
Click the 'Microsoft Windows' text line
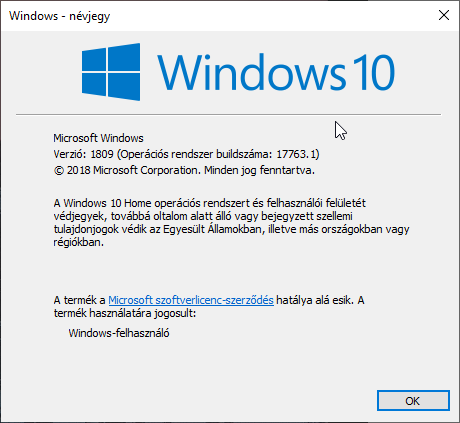(x=98, y=138)
